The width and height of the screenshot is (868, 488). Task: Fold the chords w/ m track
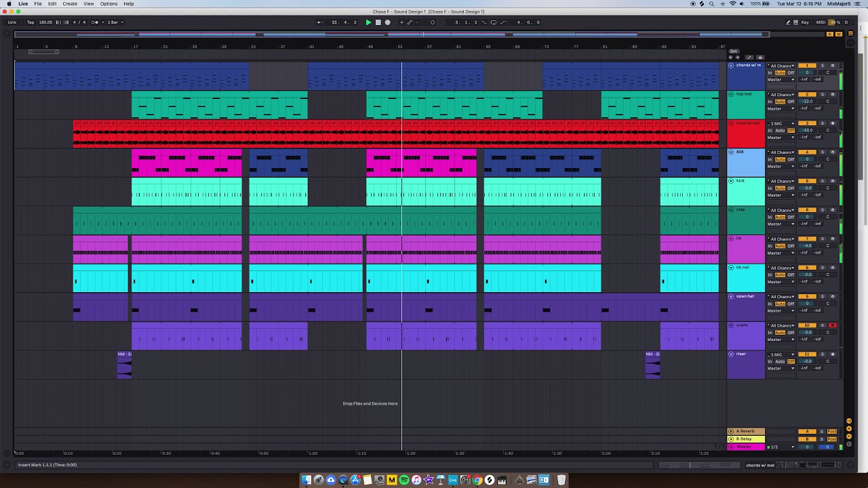point(731,66)
